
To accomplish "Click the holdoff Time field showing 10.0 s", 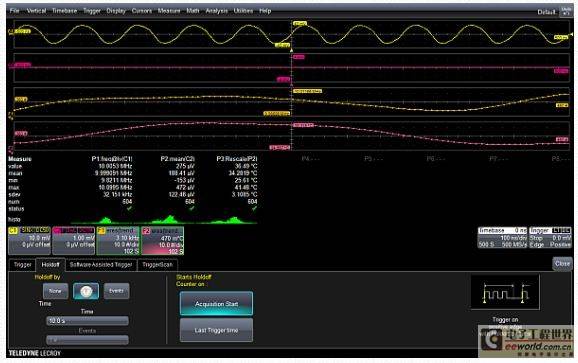I will coord(87,321).
